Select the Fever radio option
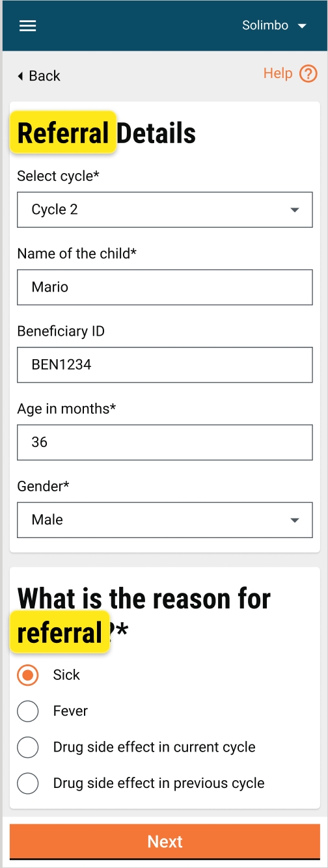Viewport: 328px width, 868px height. (x=27, y=711)
